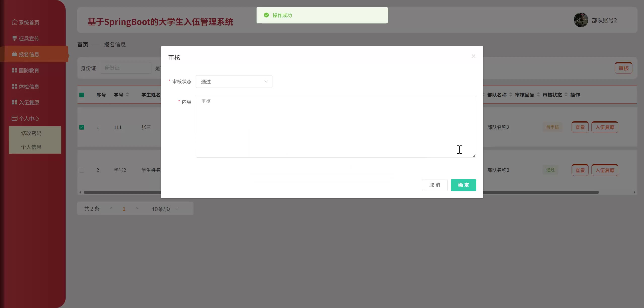Viewport: 644px width, 308px height.
Task: Click the grid icon beside 国防教育
Action: click(14, 70)
